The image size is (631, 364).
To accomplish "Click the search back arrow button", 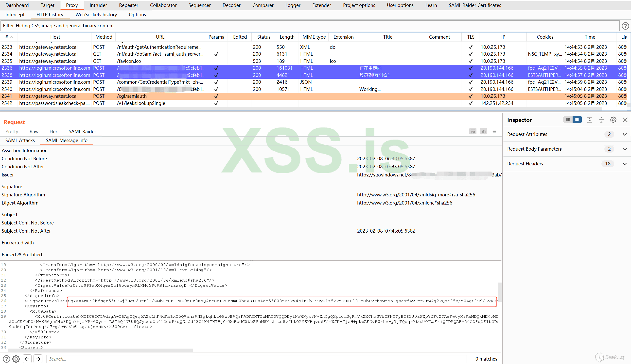I will 27,359.
